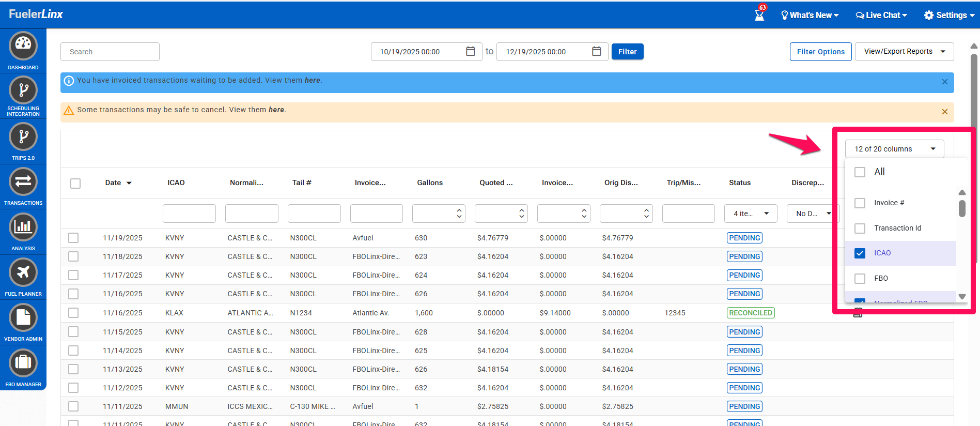Viewport: 980px width, 426px height.
Task: Open Fuel Planner airplane icon
Action: pyautogui.click(x=23, y=272)
